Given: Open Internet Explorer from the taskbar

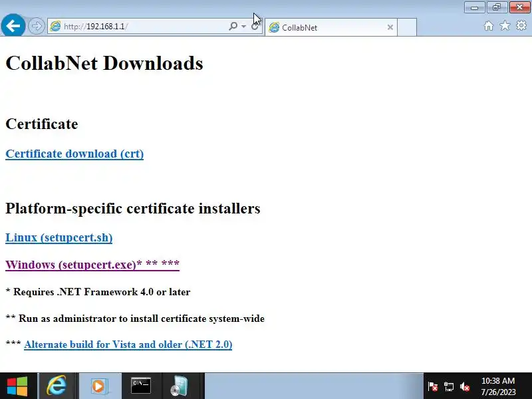Looking at the screenshot, I should [x=57, y=386].
